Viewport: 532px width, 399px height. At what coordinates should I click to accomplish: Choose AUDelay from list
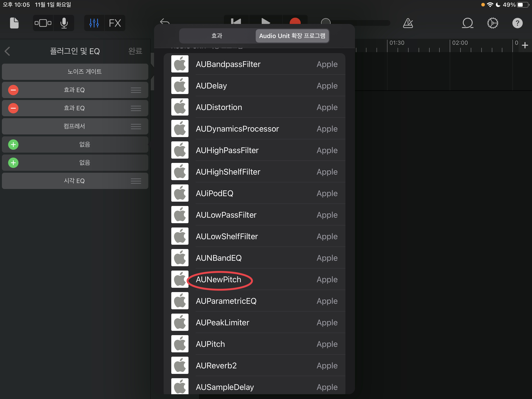[x=255, y=86]
